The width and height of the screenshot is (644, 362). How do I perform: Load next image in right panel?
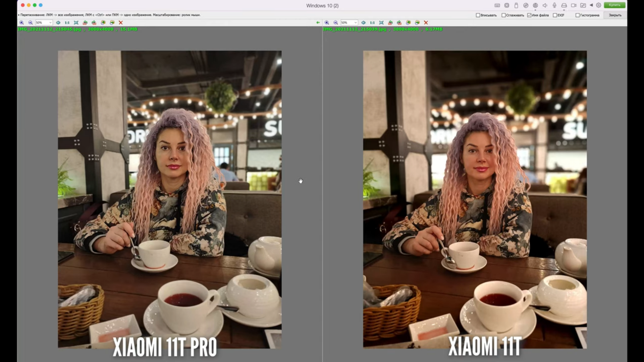(417, 22)
